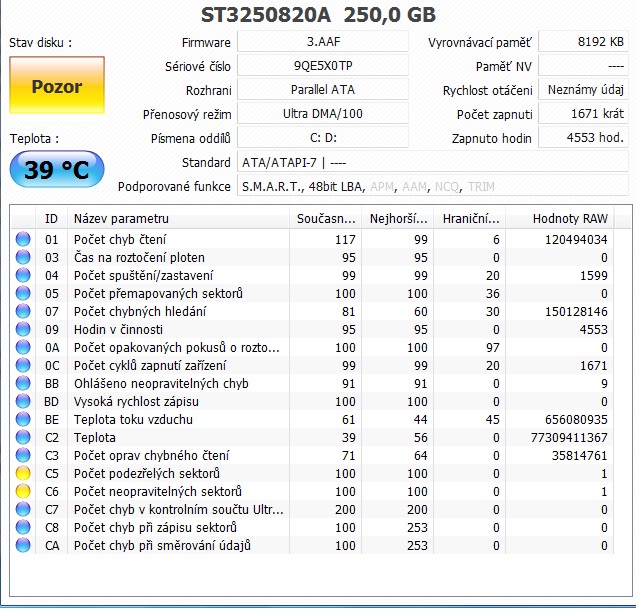Click blue status icon for ID C2
The image size is (640, 609).
click(23, 437)
